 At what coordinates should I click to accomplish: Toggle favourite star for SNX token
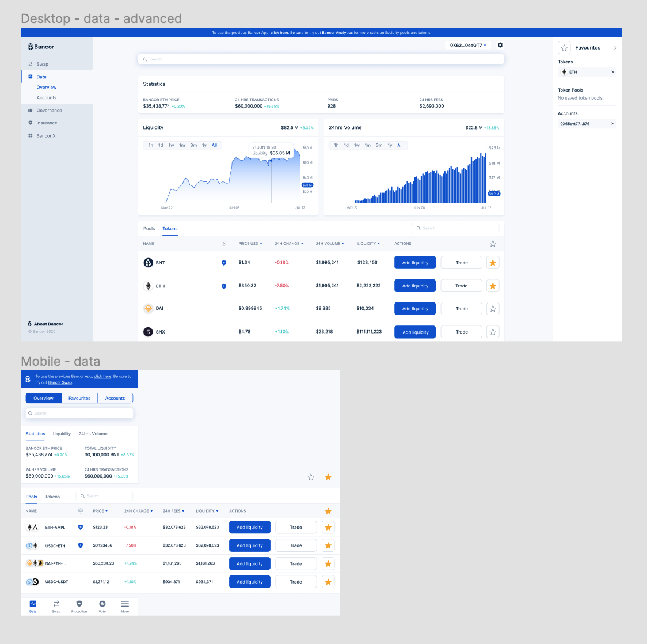[x=493, y=332]
